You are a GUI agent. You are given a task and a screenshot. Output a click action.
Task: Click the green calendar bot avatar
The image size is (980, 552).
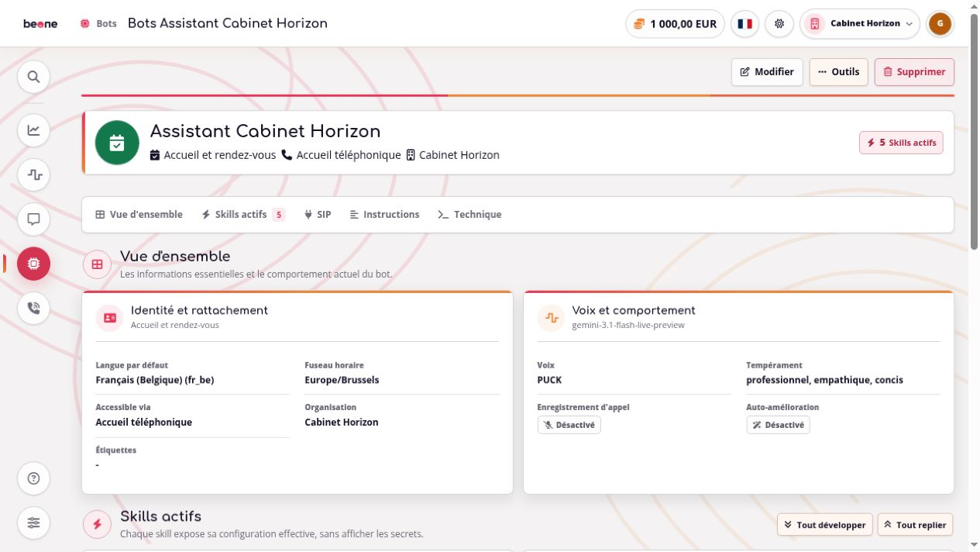point(117,143)
